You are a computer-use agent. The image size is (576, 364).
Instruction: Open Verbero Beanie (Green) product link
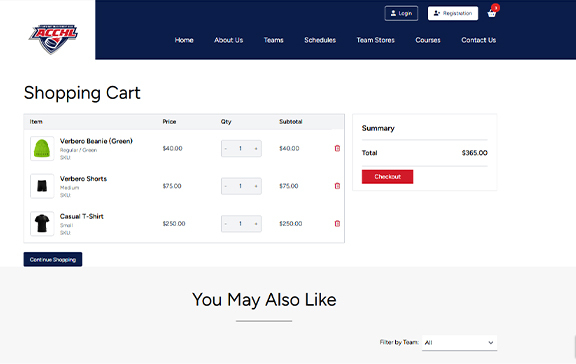point(96,141)
